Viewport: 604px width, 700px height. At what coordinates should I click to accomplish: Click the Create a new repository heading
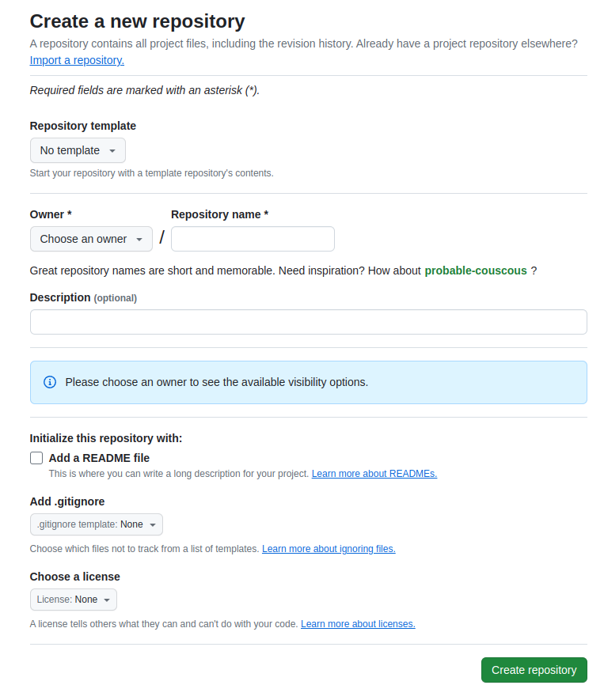(137, 21)
